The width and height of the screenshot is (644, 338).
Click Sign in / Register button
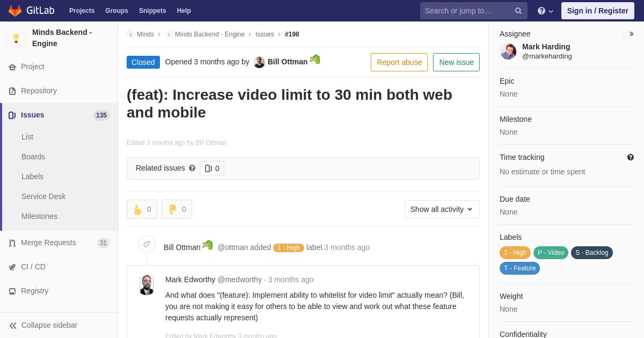pos(597,11)
